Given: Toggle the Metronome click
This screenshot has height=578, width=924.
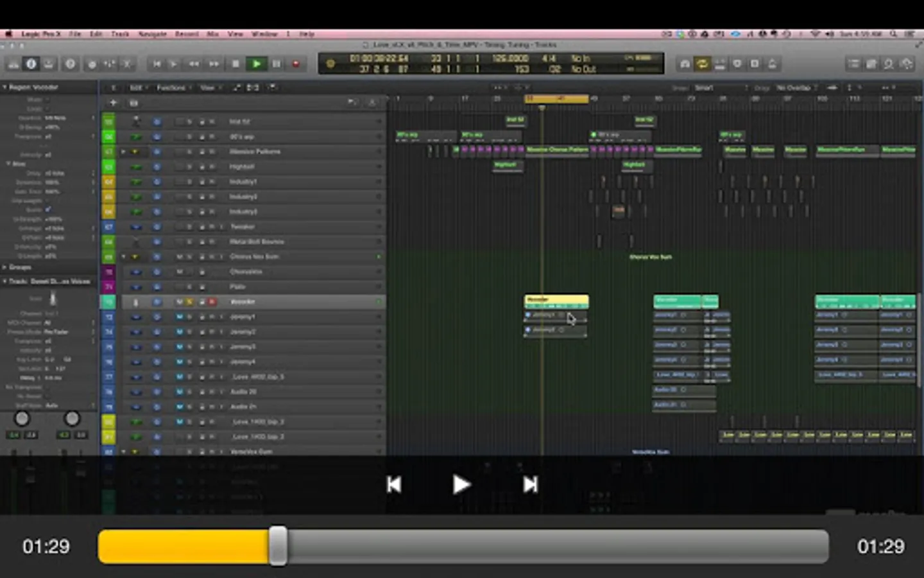Looking at the screenshot, I should coord(772,64).
